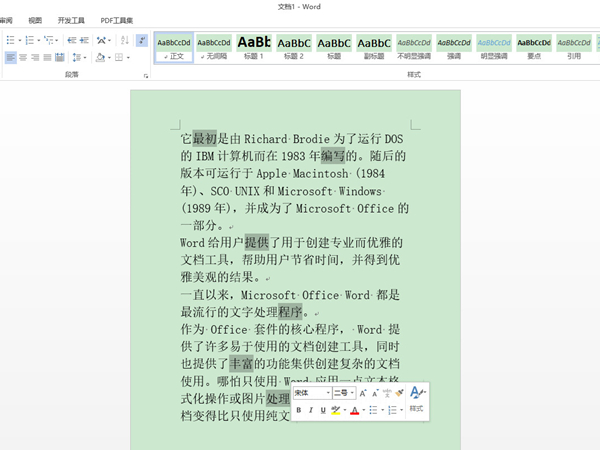The image size is (600, 450).
Task: Open the 开发工具 ribbon tab
Action: [71, 20]
